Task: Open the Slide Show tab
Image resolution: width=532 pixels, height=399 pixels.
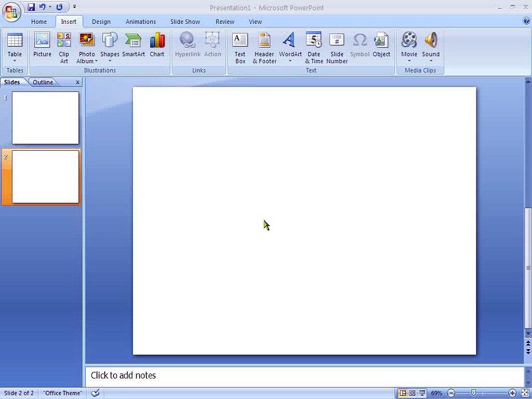Action: pyautogui.click(x=185, y=22)
